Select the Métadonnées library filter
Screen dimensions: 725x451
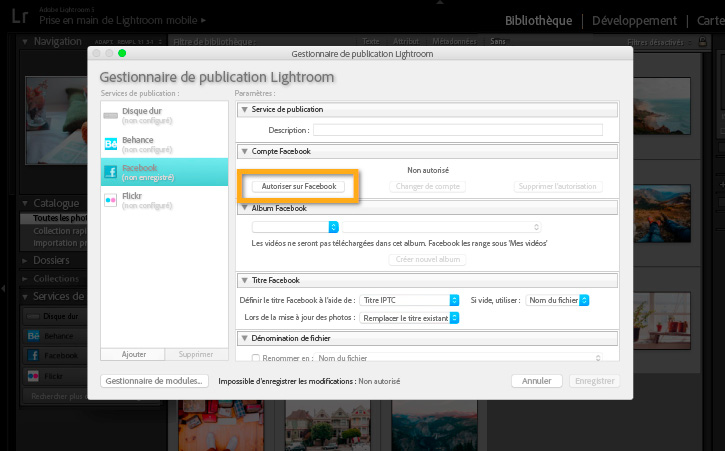point(454,42)
